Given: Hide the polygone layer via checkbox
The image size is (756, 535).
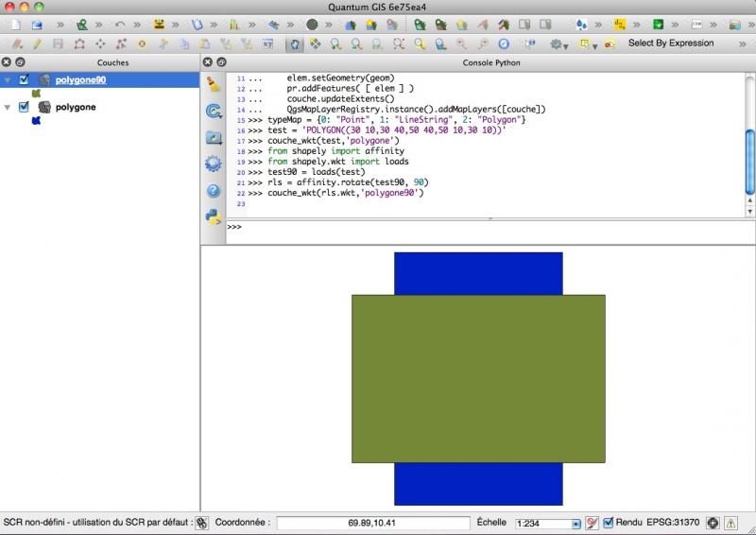Looking at the screenshot, I should click(24, 108).
